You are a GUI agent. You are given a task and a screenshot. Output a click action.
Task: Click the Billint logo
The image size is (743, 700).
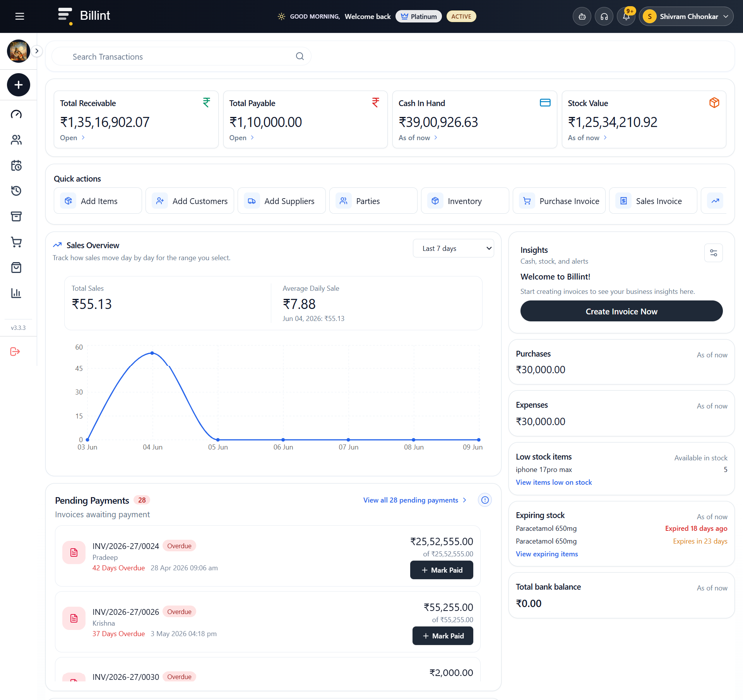(x=84, y=16)
